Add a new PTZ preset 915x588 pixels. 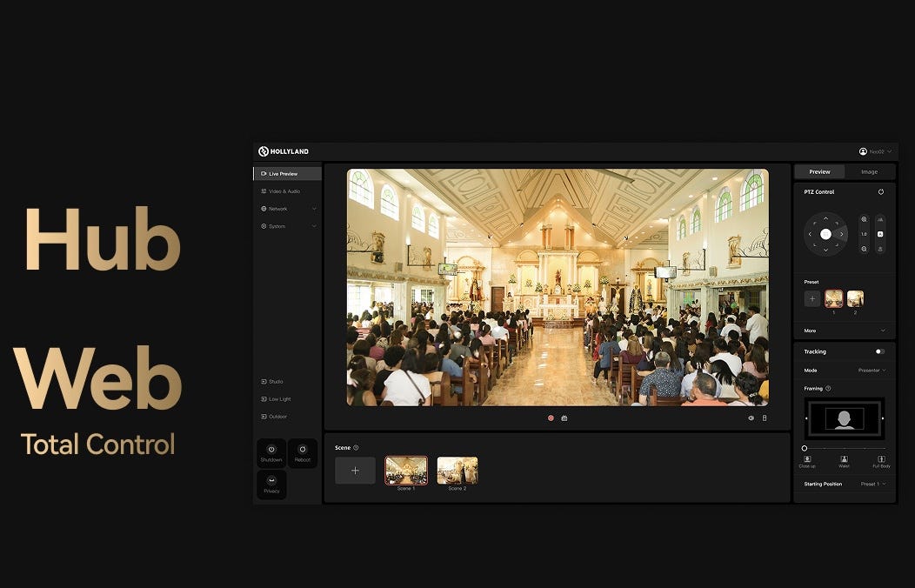(812, 298)
